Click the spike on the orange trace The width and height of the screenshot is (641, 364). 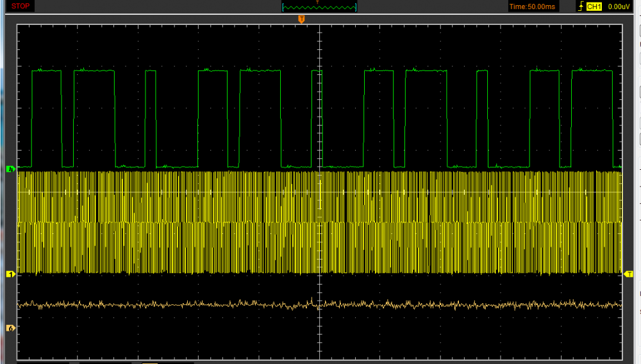pyautogui.click(x=312, y=299)
